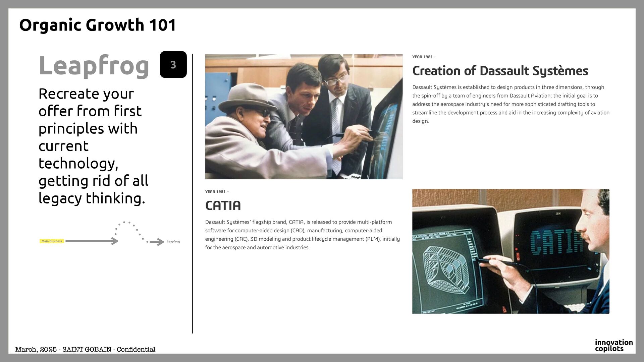The width and height of the screenshot is (644, 362).
Task: Click the short arrow pointing to Leapfrog
Action: tap(157, 242)
